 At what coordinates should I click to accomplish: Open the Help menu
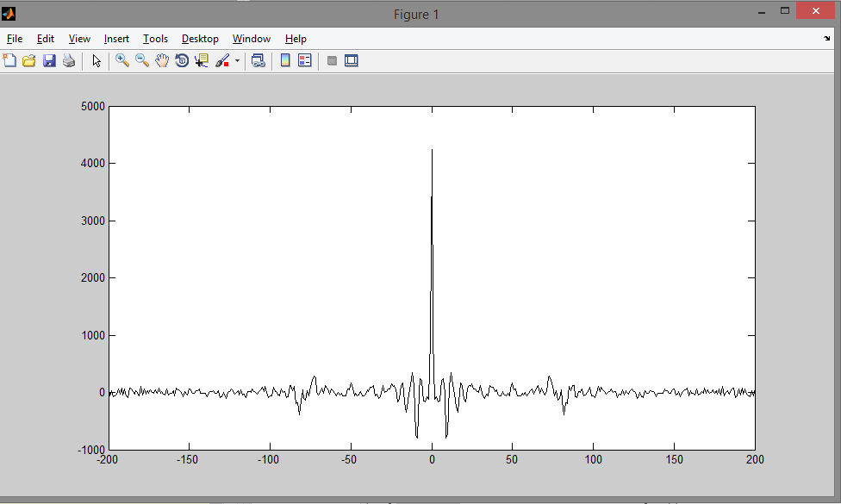point(296,39)
